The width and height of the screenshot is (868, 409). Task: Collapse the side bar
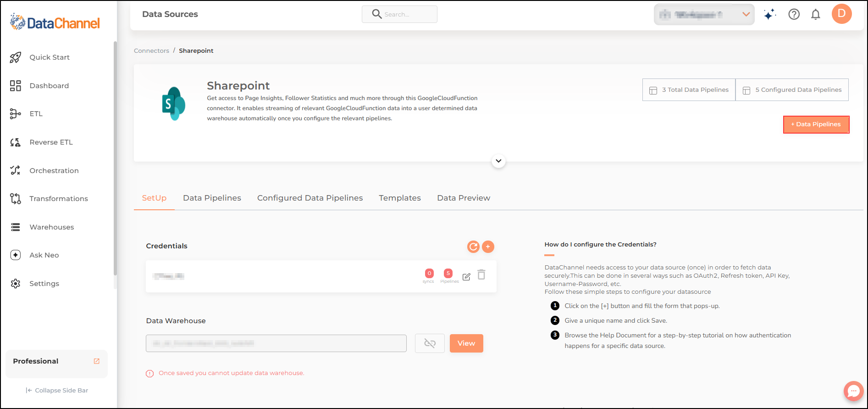[57, 391]
